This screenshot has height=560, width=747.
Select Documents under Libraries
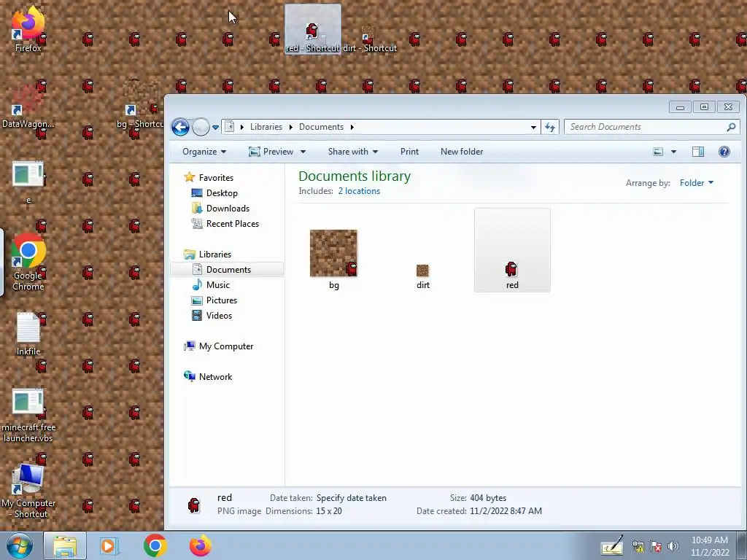[x=228, y=270]
